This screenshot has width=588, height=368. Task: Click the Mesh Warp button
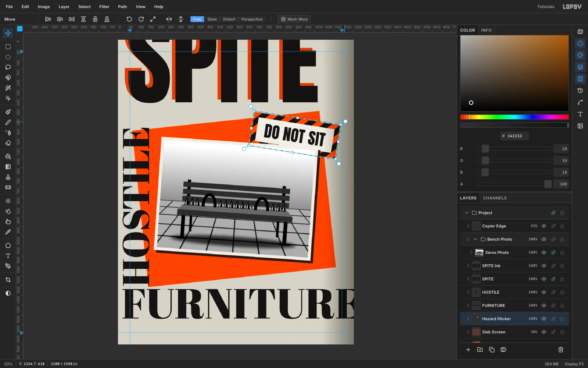point(294,19)
